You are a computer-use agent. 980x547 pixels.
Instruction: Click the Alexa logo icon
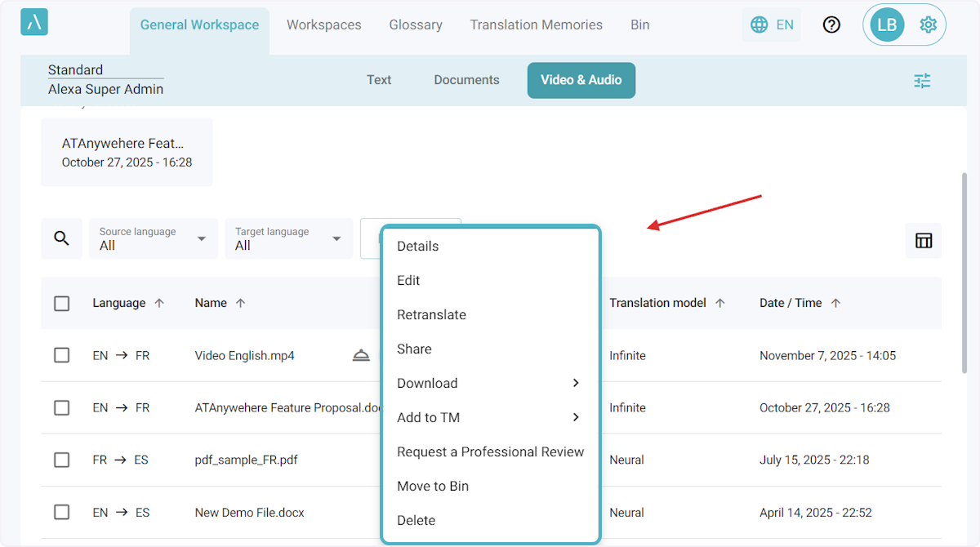coord(34,22)
